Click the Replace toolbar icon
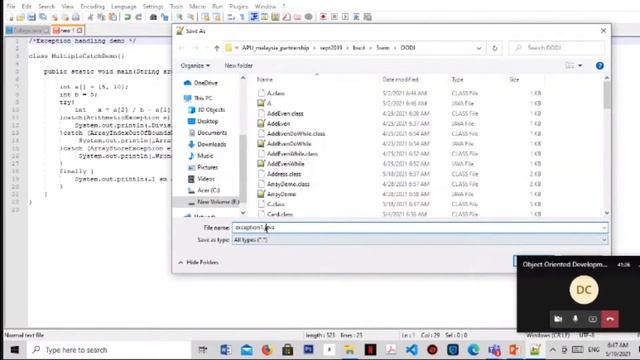 [164, 17]
